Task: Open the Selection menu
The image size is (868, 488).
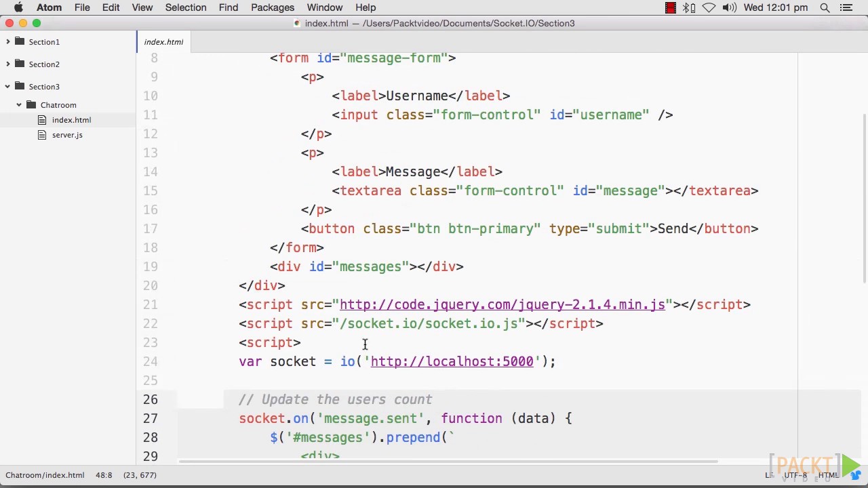Action: (186, 7)
